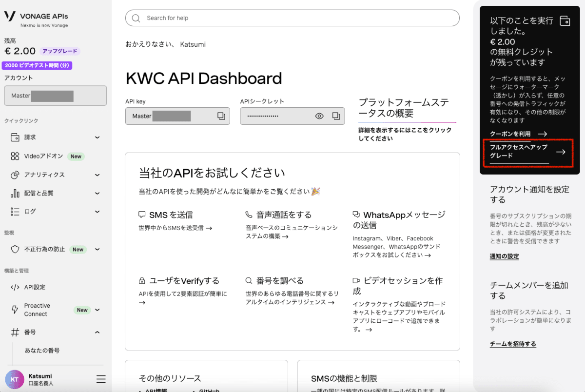
Task: Click the video camera icon for ビデオセッション
Action: click(356, 281)
